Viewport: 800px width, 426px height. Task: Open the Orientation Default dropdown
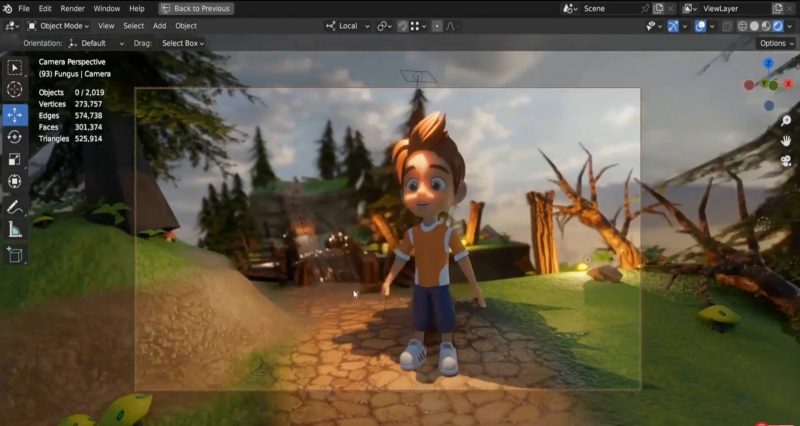coord(96,43)
